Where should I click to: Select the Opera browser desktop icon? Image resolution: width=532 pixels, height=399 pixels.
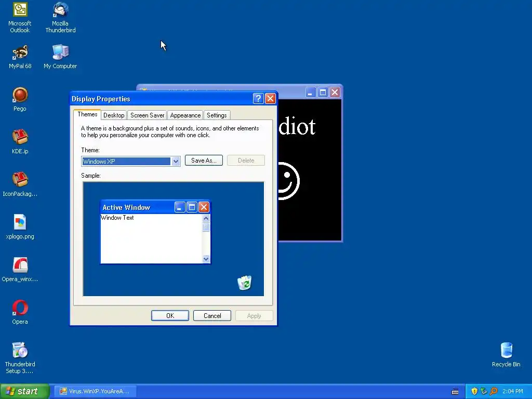click(20, 312)
